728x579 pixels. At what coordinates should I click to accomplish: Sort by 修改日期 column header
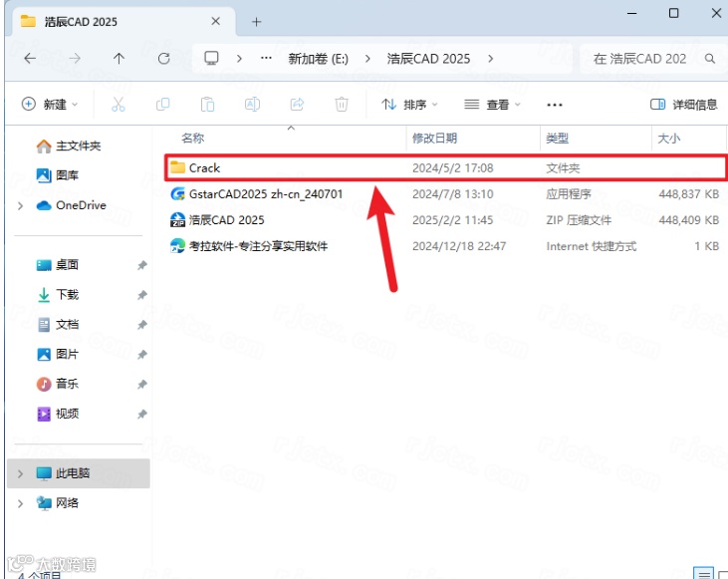434,138
